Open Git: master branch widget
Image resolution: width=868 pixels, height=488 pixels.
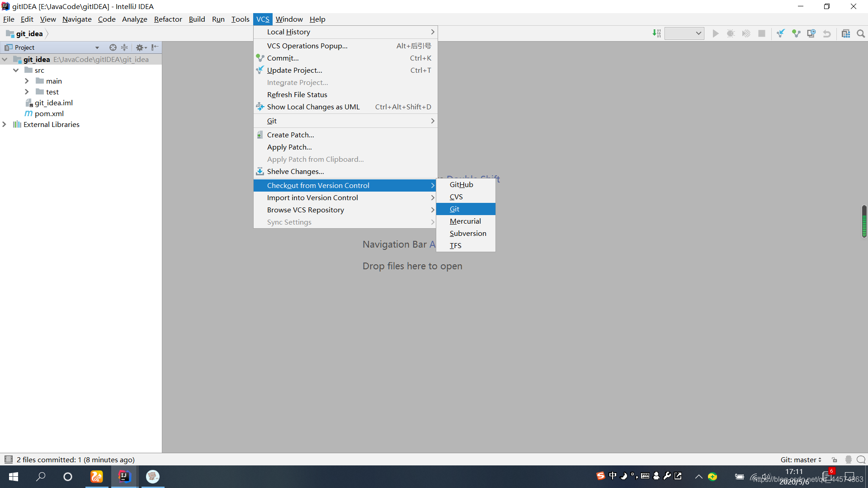[801, 460]
